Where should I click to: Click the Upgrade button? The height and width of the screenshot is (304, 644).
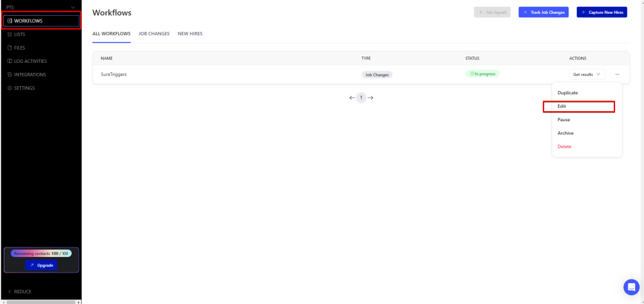42,265
